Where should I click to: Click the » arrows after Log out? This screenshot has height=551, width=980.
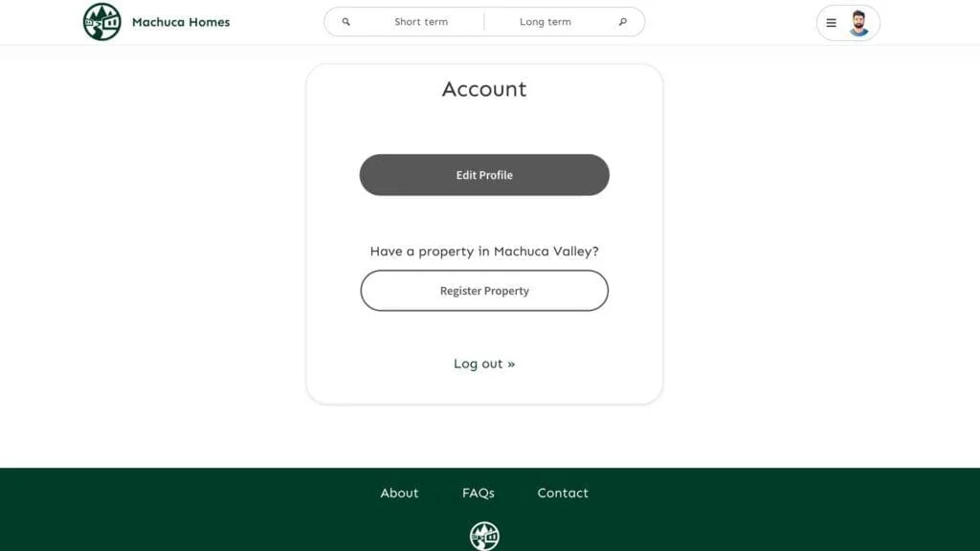511,364
